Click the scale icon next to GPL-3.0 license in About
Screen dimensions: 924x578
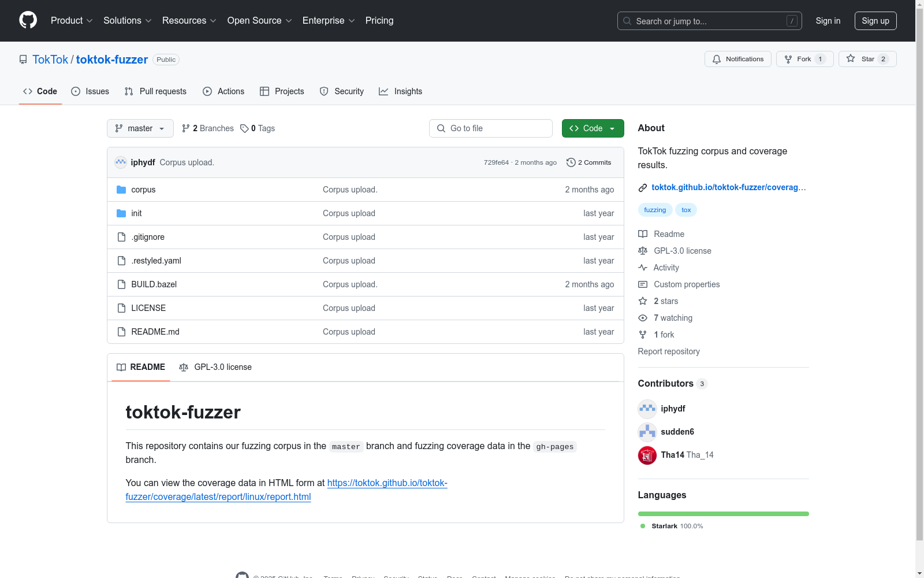pos(643,251)
